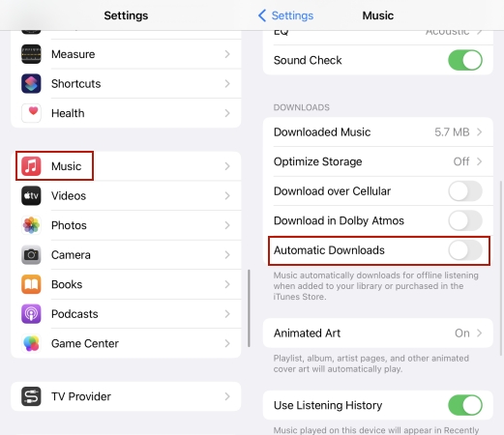The height and width of the screenshot is (435, 504).
Task: Toggle Download in Dolby Atmos
Action: (465, 220)
